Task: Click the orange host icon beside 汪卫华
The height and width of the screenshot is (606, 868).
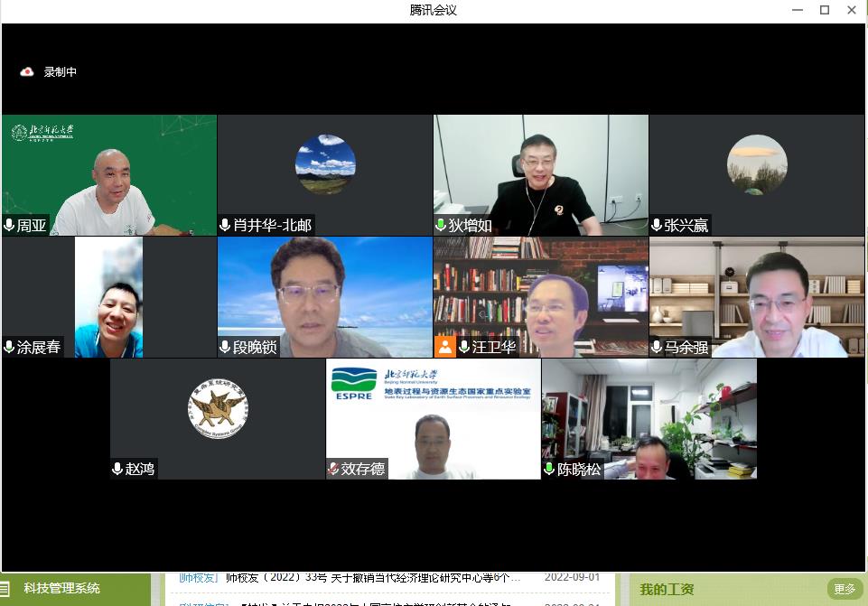Action: (445, 347)
